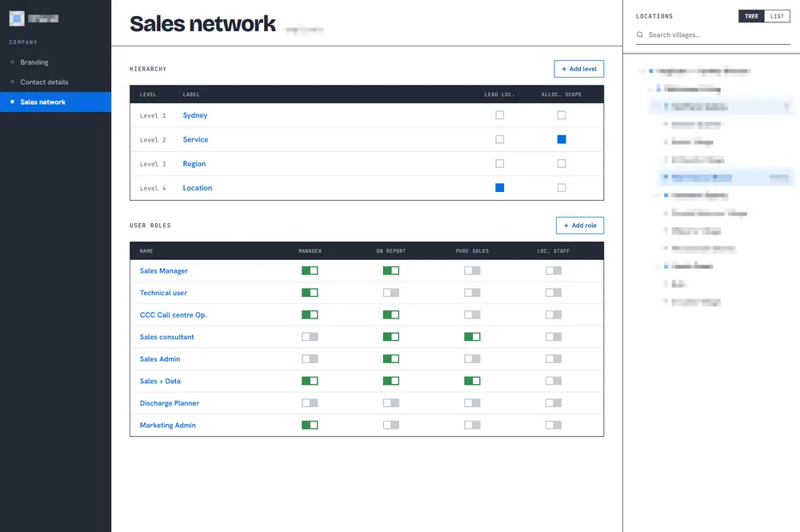This screenshot has height=532, width=800.
Task: Open the Location level label link
Action: coord(198,188)
